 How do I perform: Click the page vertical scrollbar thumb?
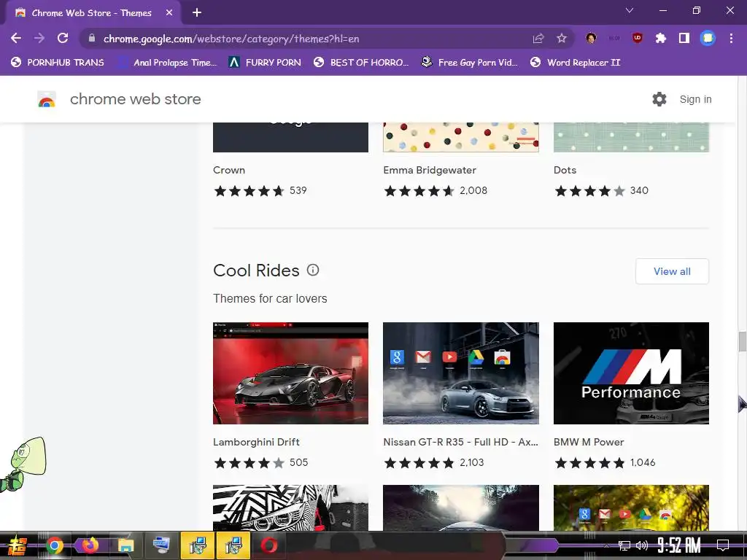[x=742, y=341]
